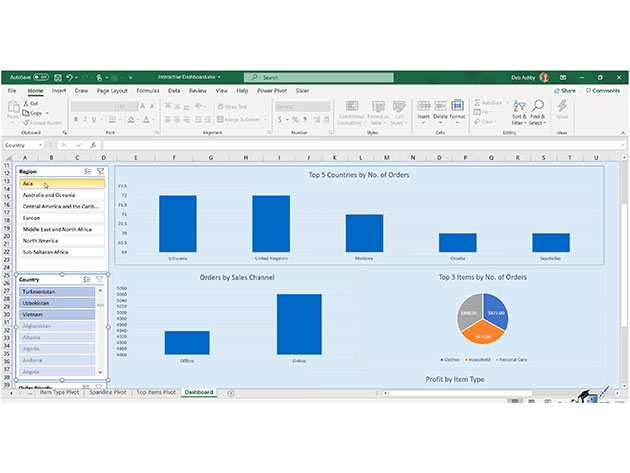Image resolution: width=630 pixels, height=473 pixels.
Task: Open the Comments pane button
Action: click(x=603, y=91)
